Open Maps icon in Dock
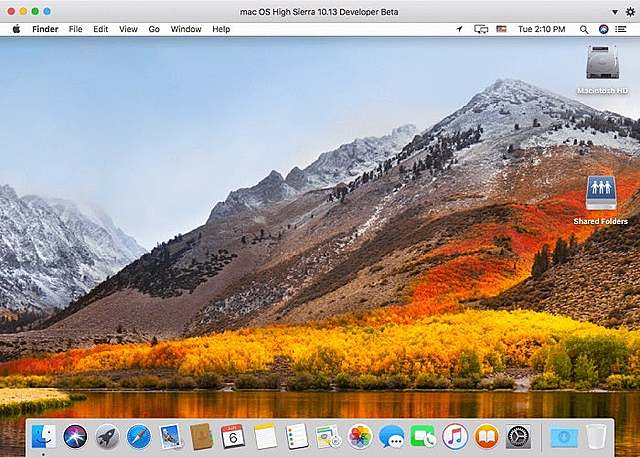This screenshot has height=457, width=640. tap(329, 437)
